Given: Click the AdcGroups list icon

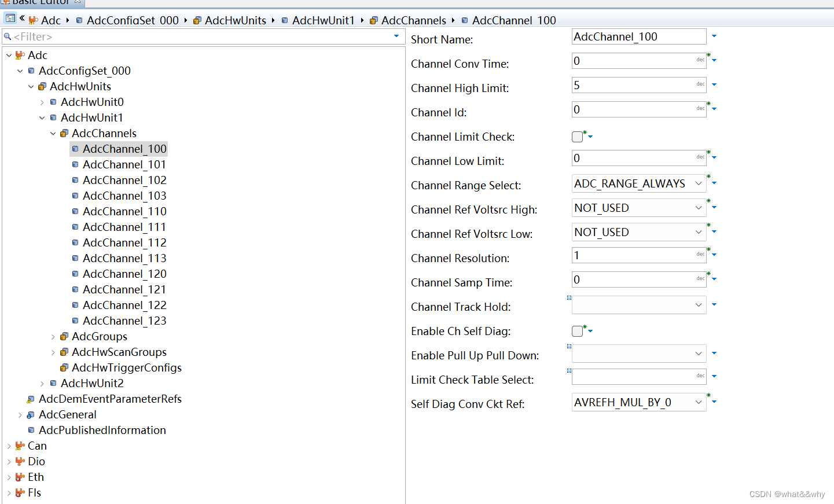Looking at the screenshot, I should [64, 336].
